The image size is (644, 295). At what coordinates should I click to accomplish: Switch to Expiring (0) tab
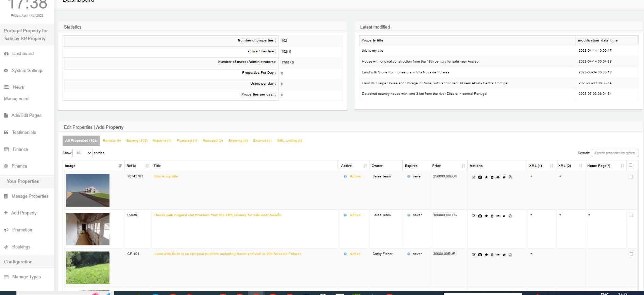point(238,141)
